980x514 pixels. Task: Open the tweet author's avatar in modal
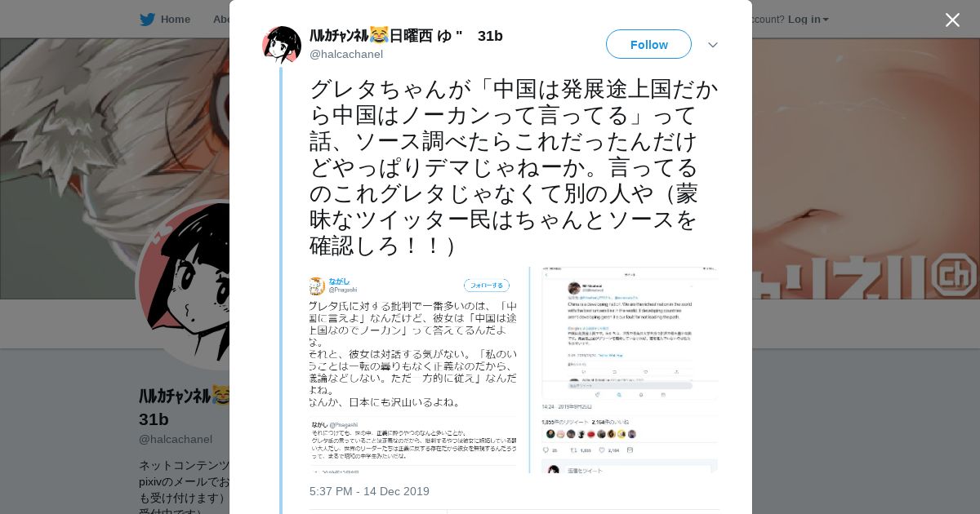click(282, 45)
